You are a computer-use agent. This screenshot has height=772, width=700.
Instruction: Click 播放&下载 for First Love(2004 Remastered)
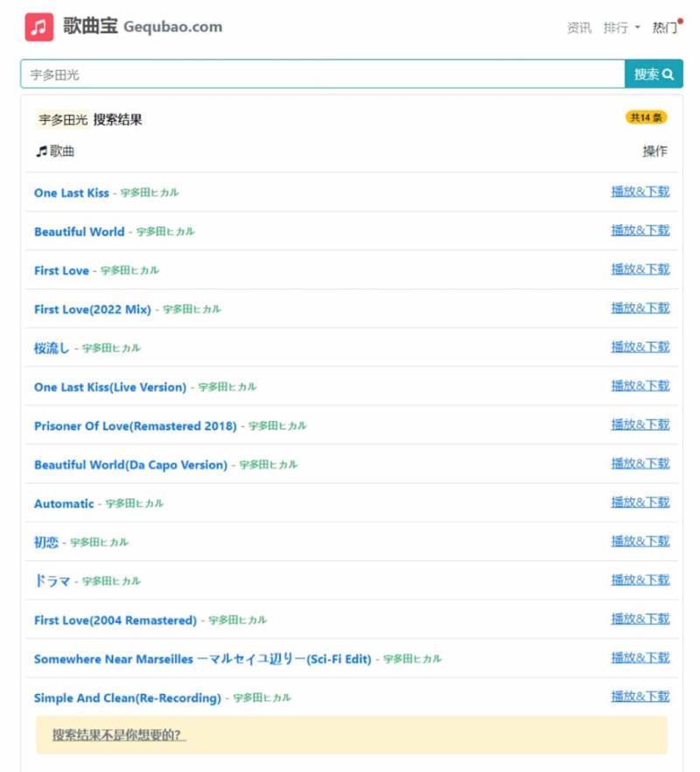pos(640,620)
